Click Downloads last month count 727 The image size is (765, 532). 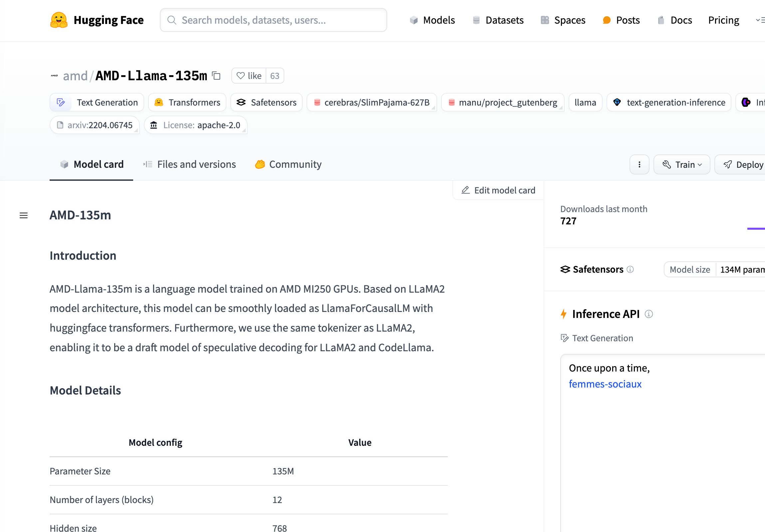568,221
